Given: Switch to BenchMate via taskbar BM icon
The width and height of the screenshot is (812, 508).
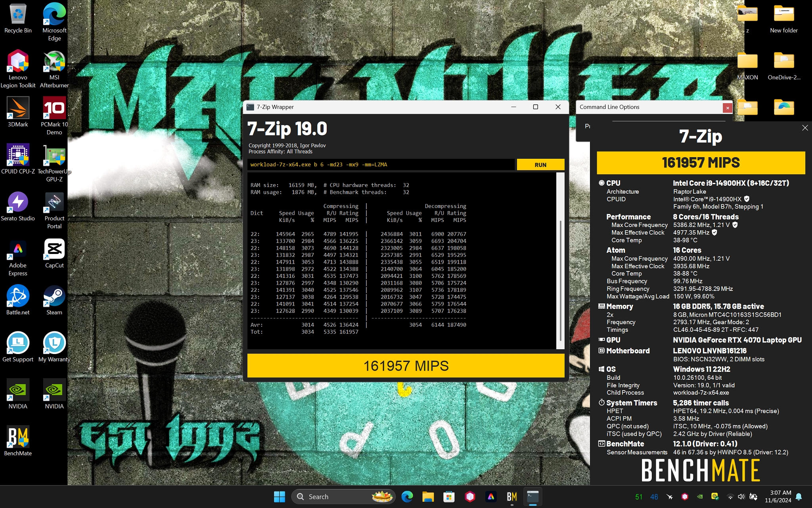Looking at the screenshot, I should click(512, 496).
